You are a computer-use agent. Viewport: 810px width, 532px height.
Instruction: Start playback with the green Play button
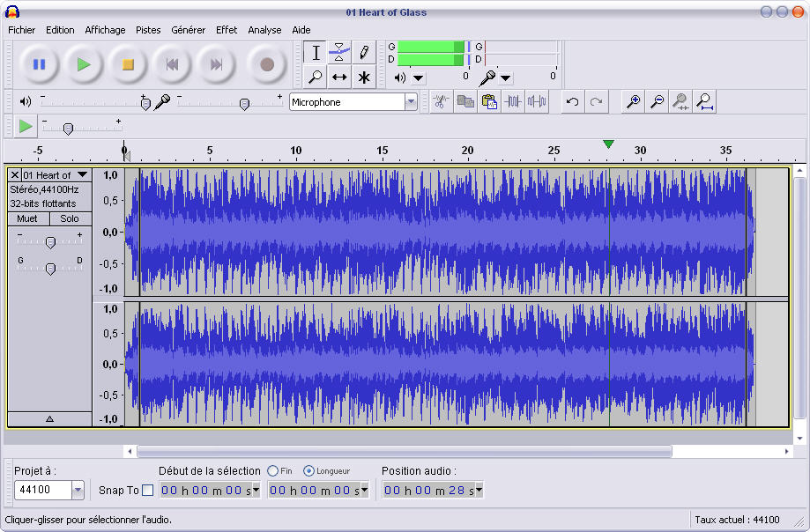click(x=84, y=64)
